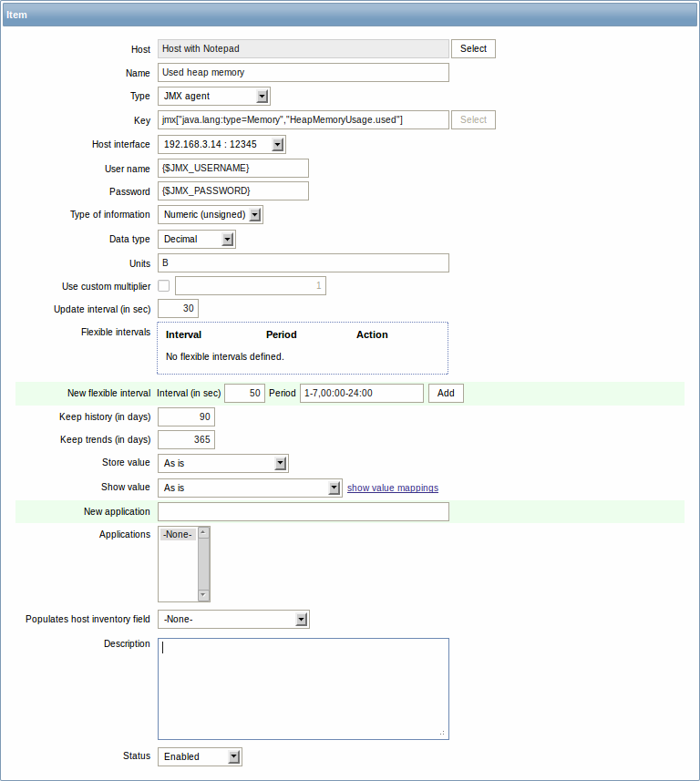Click the User name field {$JMX_USERNAME}
Screen dimensions: 700x781
click(x=233, y=169)
